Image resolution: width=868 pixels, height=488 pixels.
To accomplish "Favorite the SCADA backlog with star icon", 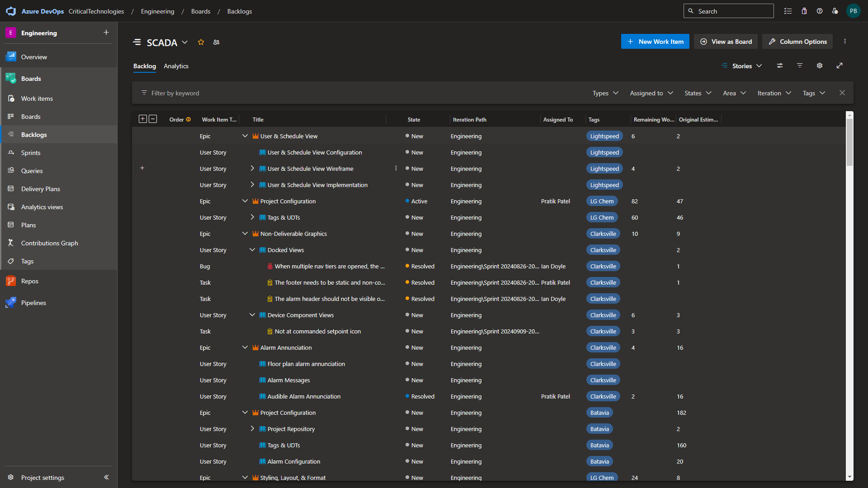I will click(201, 42).
